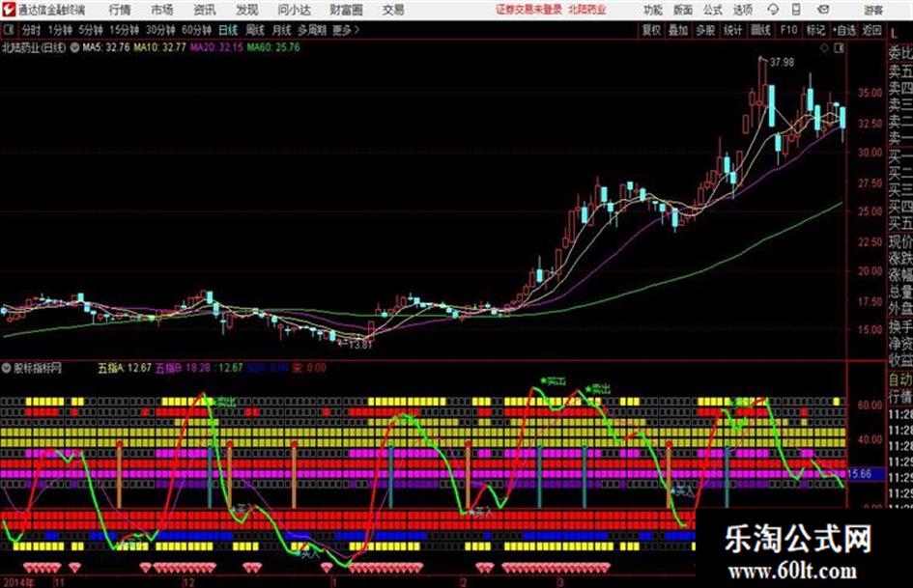Click the MA5: 32.76 value label
913x588 pixels.
pyautogui.click(x=106, y=47)
